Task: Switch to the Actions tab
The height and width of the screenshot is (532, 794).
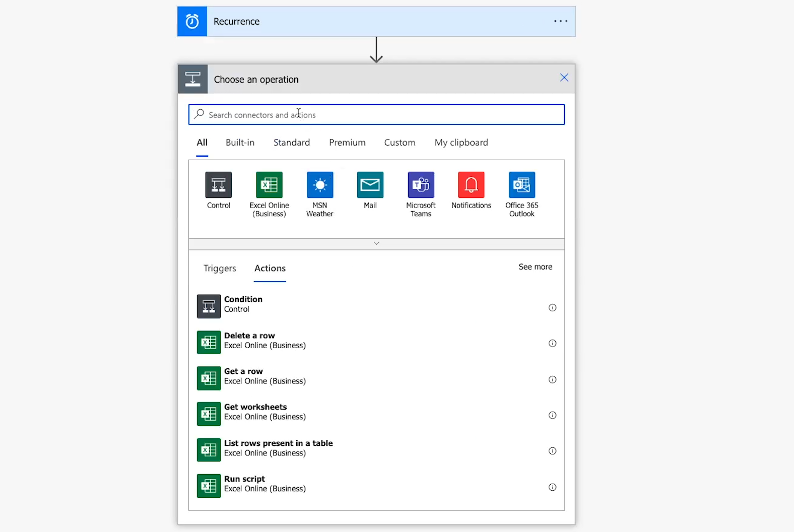Action: point(270,268)
